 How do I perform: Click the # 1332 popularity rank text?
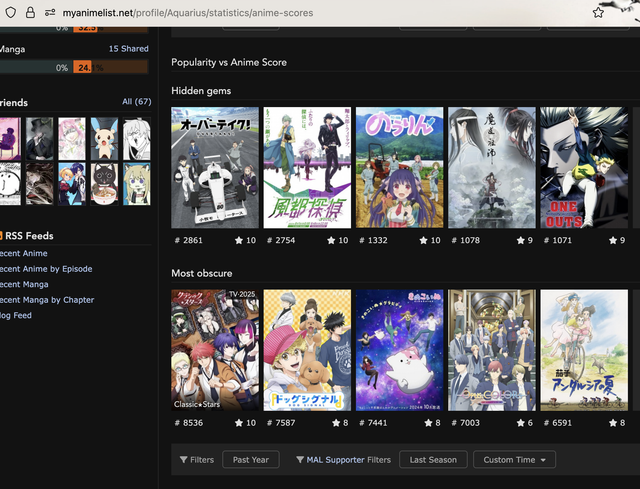coord(373,240)
